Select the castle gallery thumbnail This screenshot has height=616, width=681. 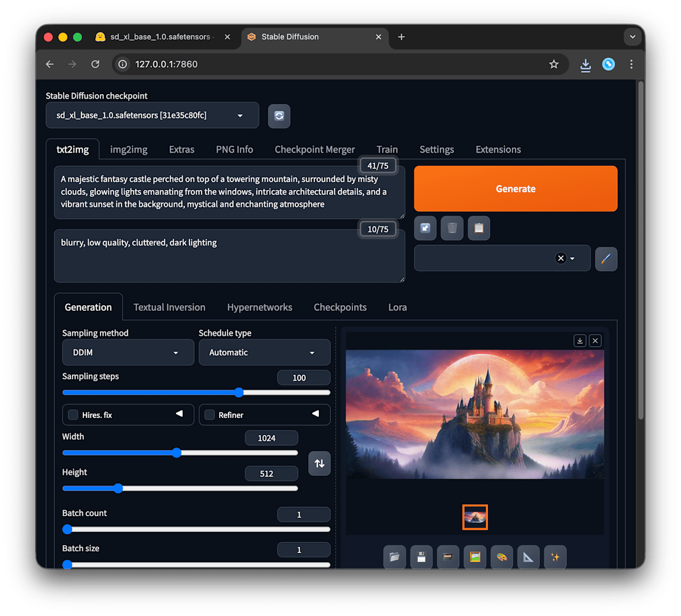(x=475, y=517)
